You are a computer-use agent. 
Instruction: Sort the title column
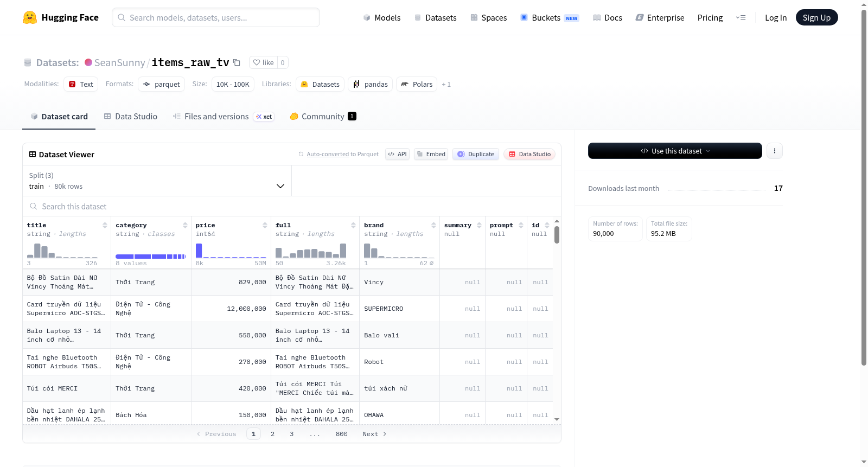point(105,225)
